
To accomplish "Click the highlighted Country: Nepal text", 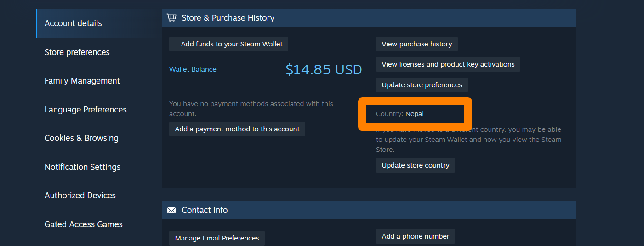I will click(400, 114).
